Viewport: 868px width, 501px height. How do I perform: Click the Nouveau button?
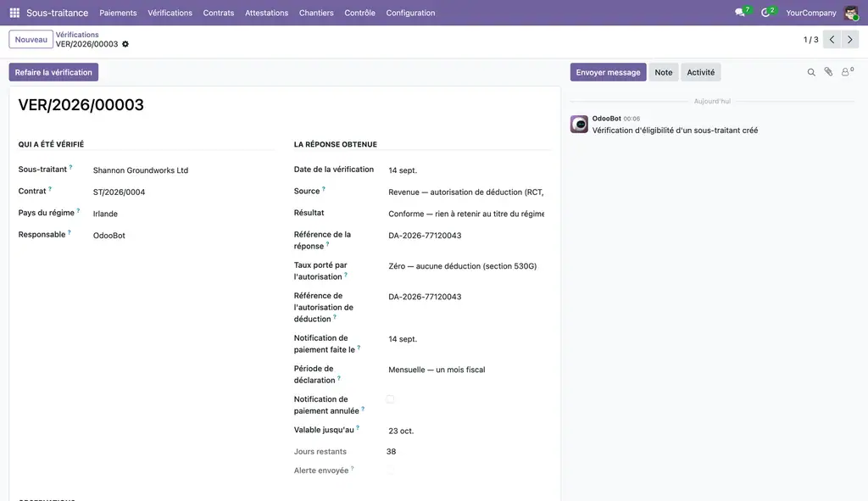point(31,39)
